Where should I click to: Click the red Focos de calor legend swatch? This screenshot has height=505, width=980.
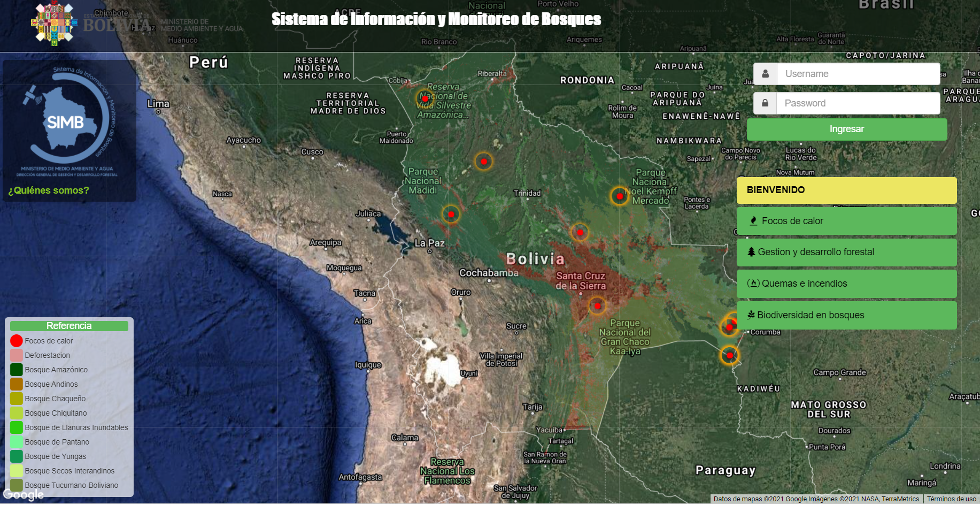[x=17, y=341]
